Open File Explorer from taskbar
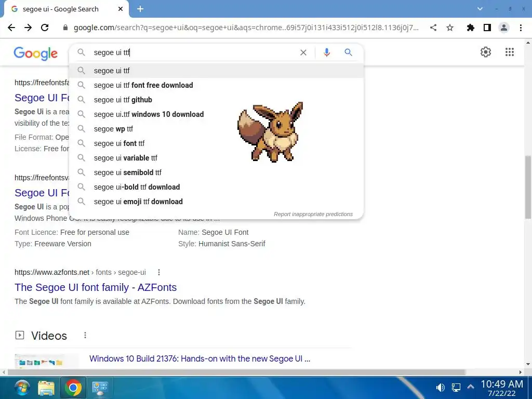The width and height of the screenshot is (532, 399). 46,388
